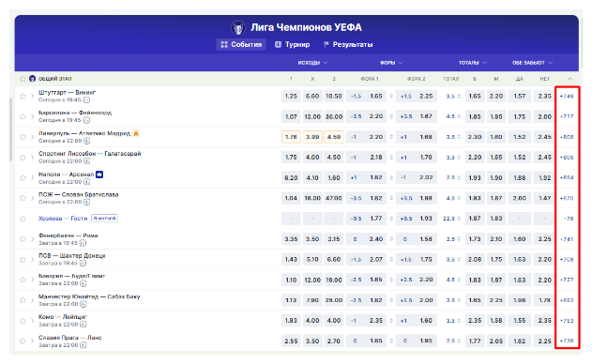Image resolution: width=592 pixels, height=364 pixels.
Task: Open stats icon under Наполи — Арсенал time
Action: click(87, 182)
